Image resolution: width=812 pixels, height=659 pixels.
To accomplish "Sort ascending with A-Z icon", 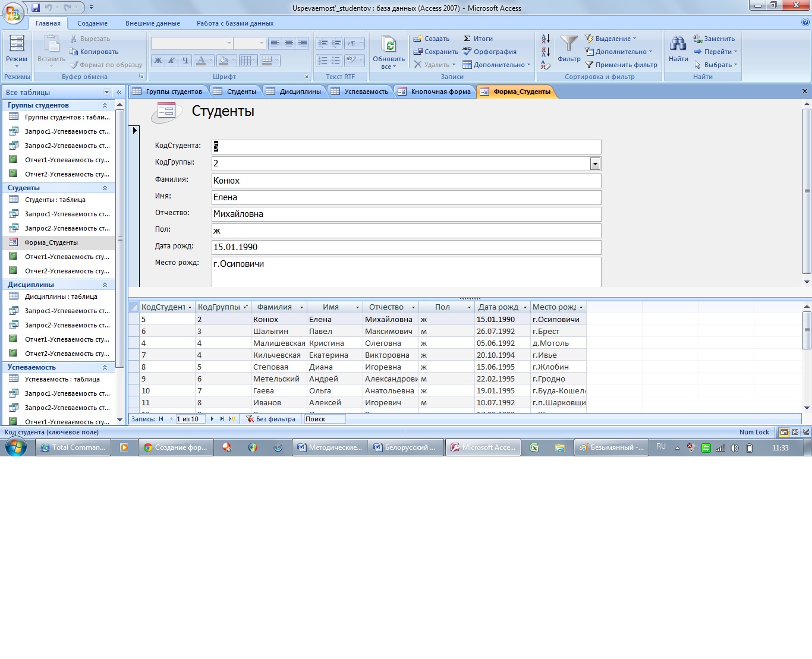I will click(x=546, y=39).
